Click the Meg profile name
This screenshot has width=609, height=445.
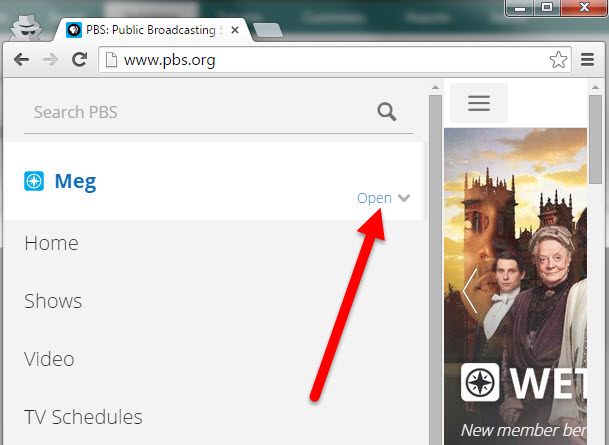click(x=75, y=181)
